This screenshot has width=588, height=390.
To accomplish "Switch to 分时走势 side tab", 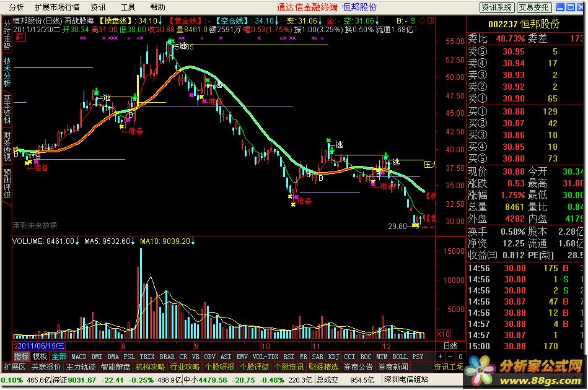I will (7, 35).
